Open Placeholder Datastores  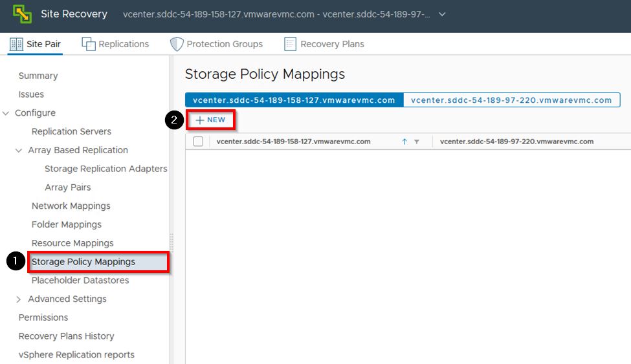click(80, 281)
